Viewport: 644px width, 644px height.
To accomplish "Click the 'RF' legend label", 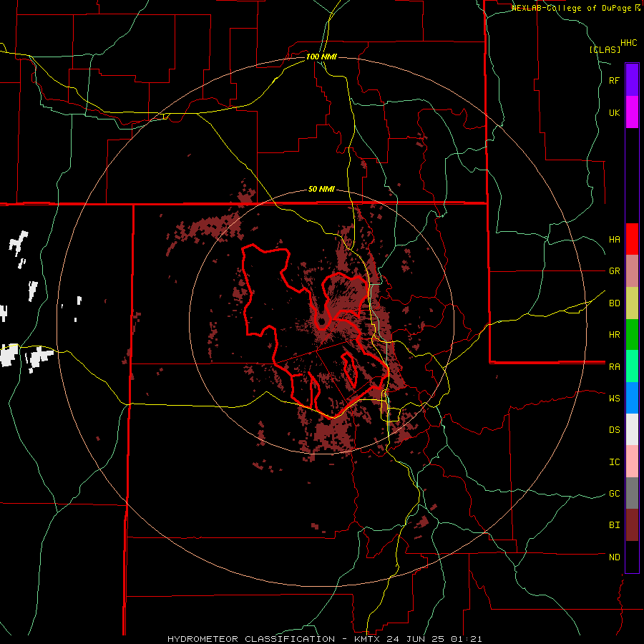I will [x=614, y=80].
